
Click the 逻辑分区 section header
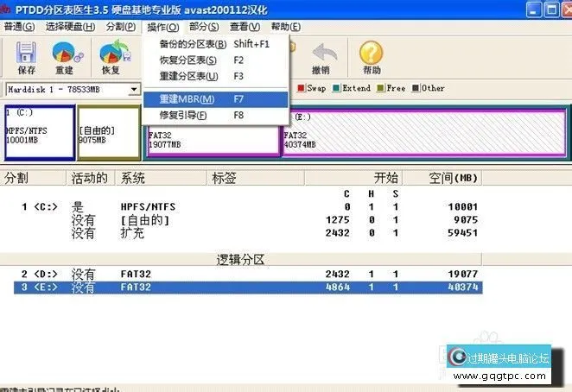click(x=241, y=260)
